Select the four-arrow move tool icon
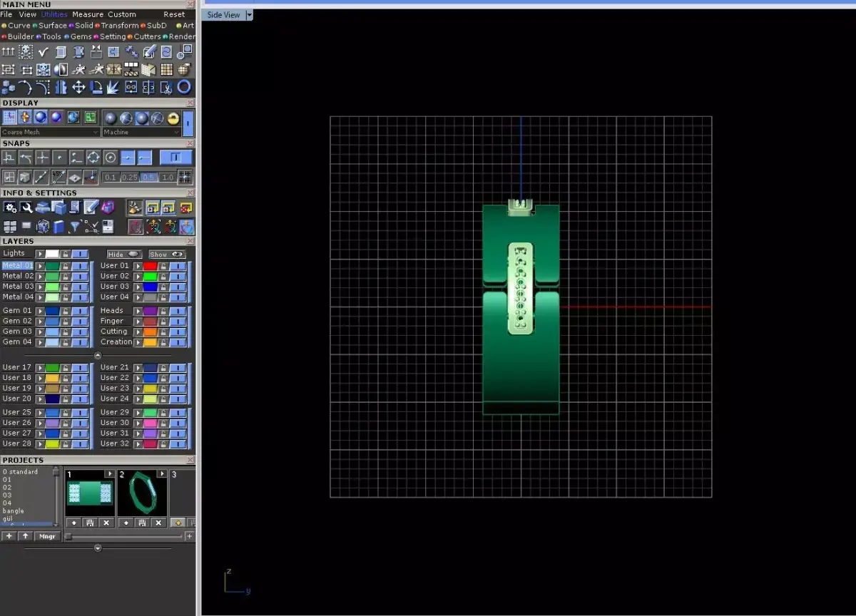Viewport: 856px width, 616px height. [78, 87]
